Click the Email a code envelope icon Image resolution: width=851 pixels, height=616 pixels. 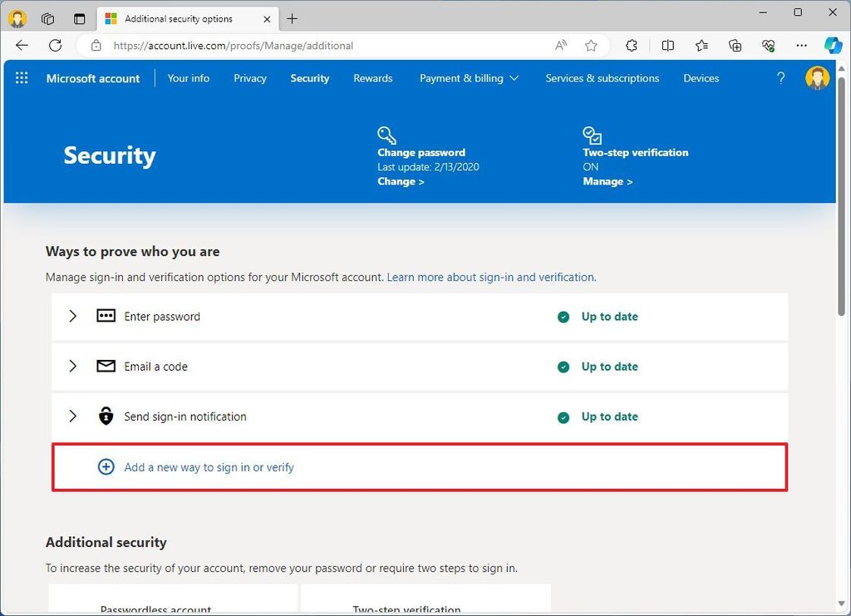[106, 366]
